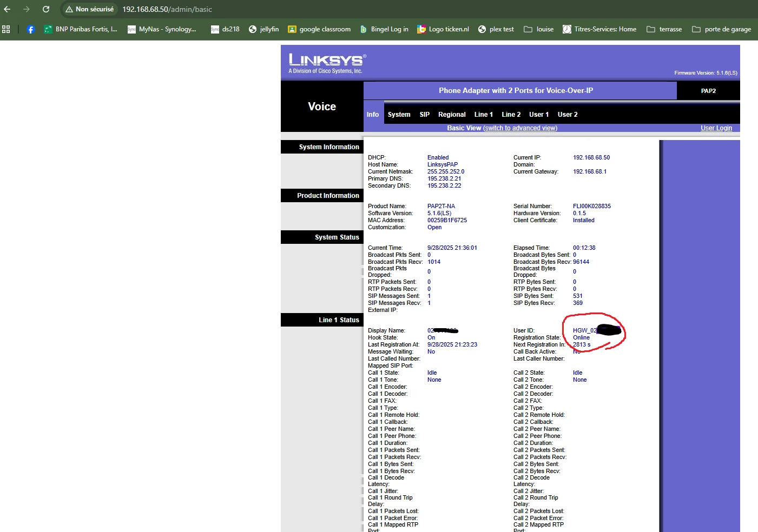Go back to the previous browser page
The width and height of the screenshot is (758, 532).
pos(7,9)
